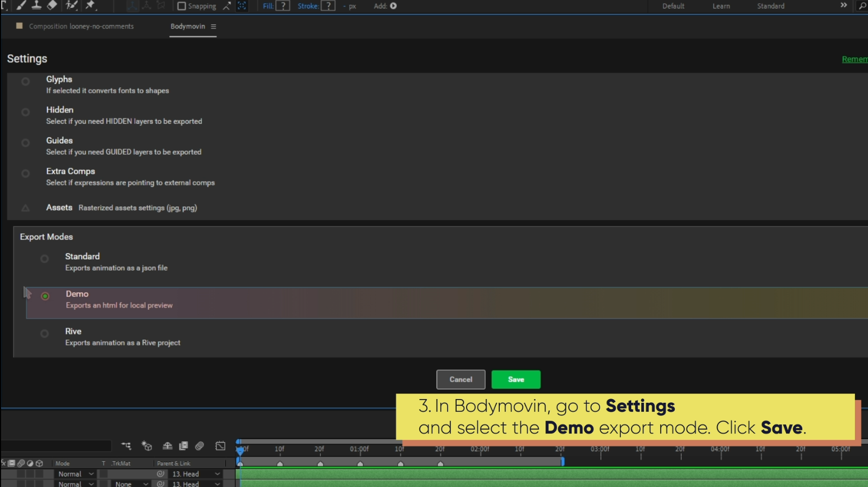Open the Bodymovin panel menu icon
Image resolution: width=868 pixels, height=487 pixels.
point(213,26)
